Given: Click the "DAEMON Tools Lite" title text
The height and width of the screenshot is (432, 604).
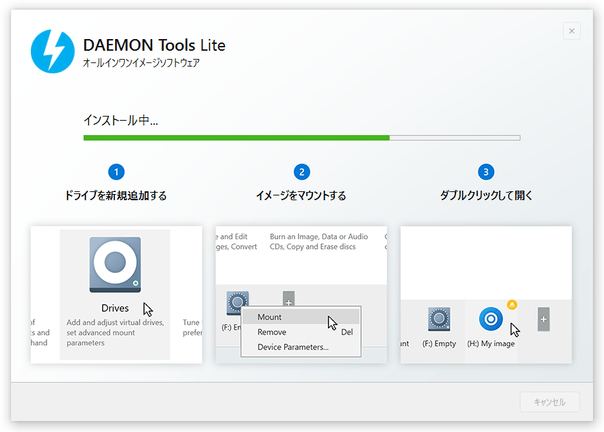Looking at the screenshot, I should pyautogui.click(x=154, y=45).
